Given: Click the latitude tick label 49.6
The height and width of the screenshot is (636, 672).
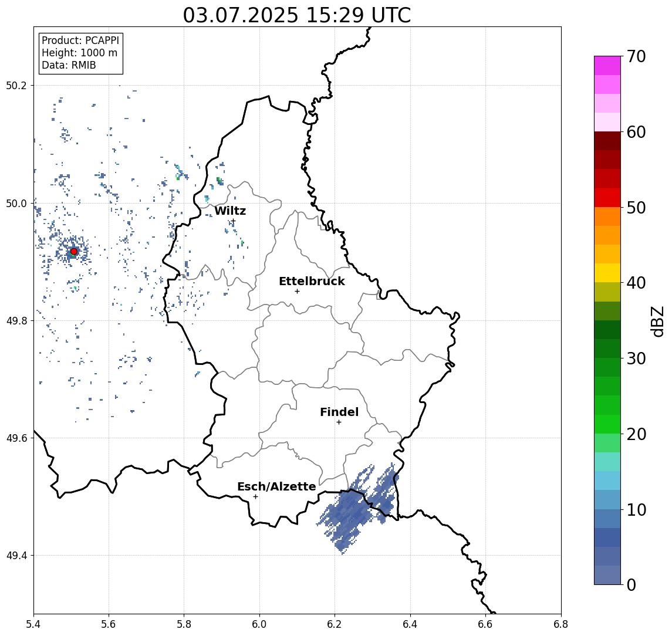Looking at the screenshot, I should click(16, 438).
